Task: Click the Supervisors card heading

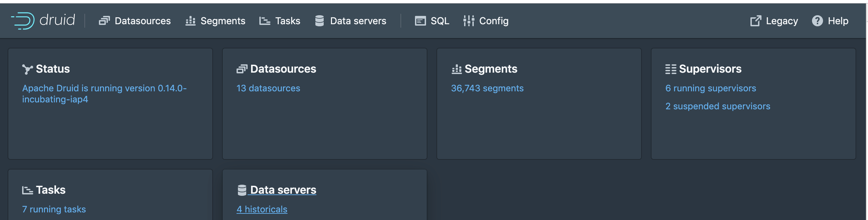Action: pyautogui.click(x=710, y=69)
